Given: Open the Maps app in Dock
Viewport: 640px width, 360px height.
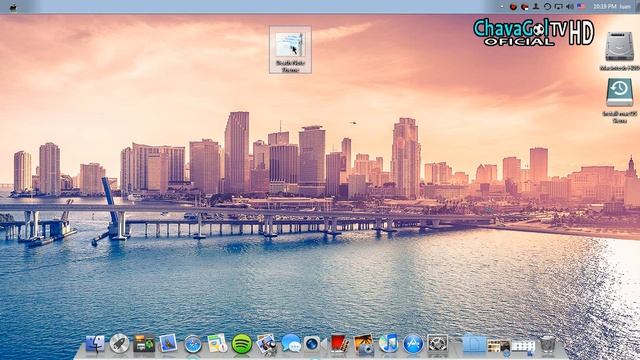Looking at the screenshot, I should pyautogui.click(x=217, y=344).
